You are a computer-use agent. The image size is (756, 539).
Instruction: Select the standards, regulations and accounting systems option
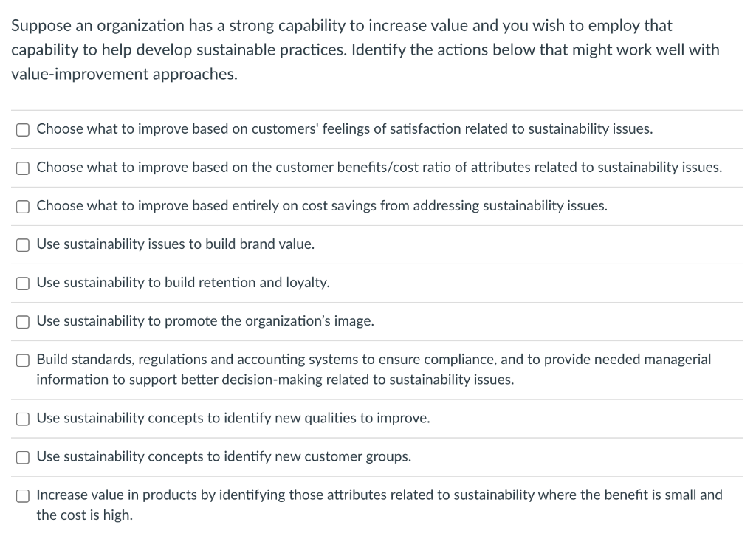pos(22,360)
